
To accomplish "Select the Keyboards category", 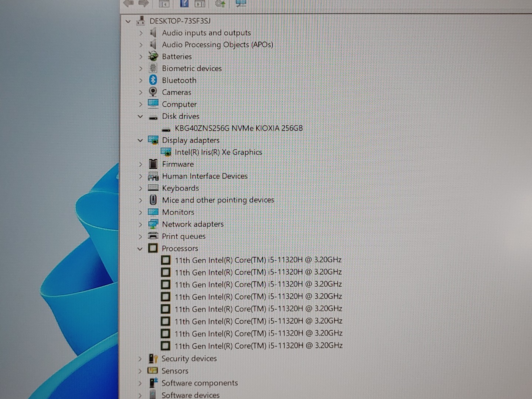I will click(x=180, y=188).
